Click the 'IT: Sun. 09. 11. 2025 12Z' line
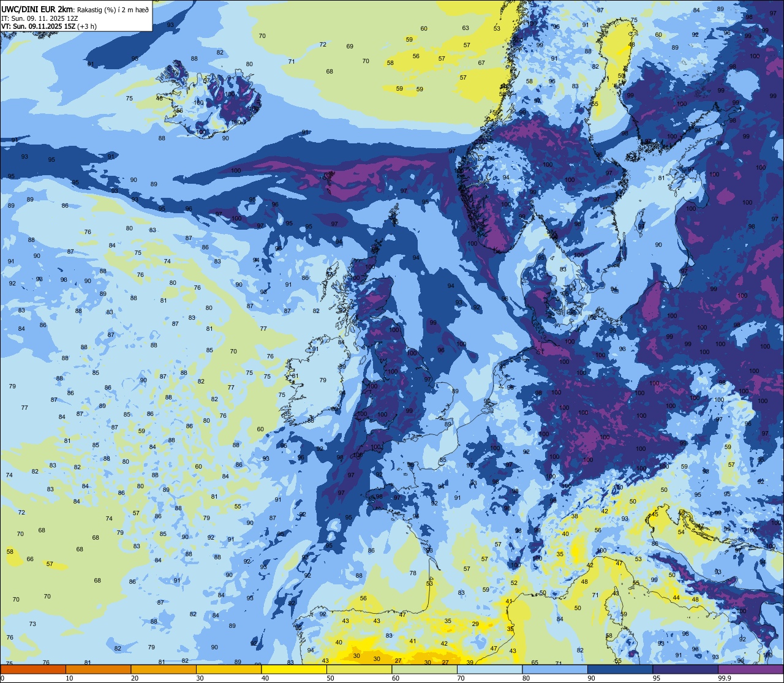Image resolution: width=784 pixels, height=683 pixels. click(40, 18)
